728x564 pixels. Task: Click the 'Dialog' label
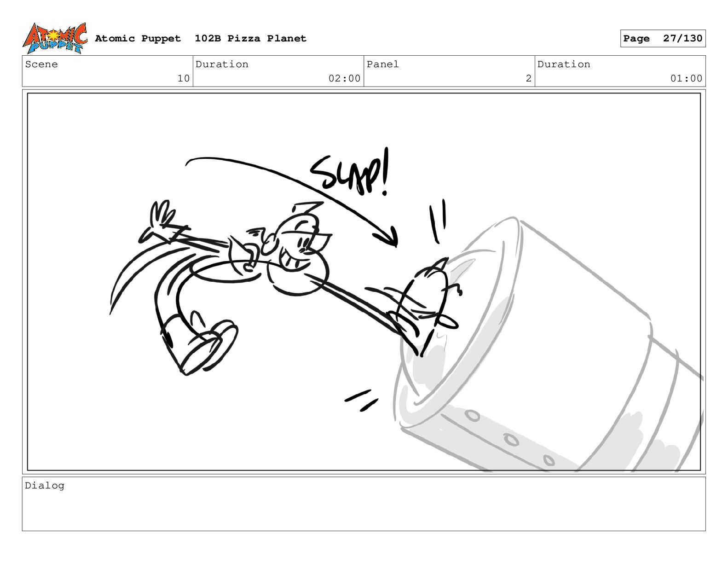(x=45, y=485)
